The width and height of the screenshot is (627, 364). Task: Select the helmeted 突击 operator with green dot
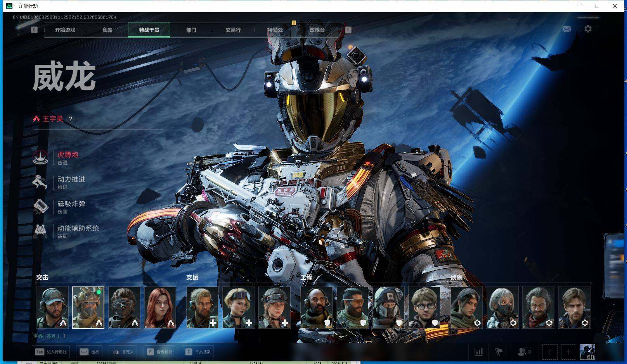(88, 307)
